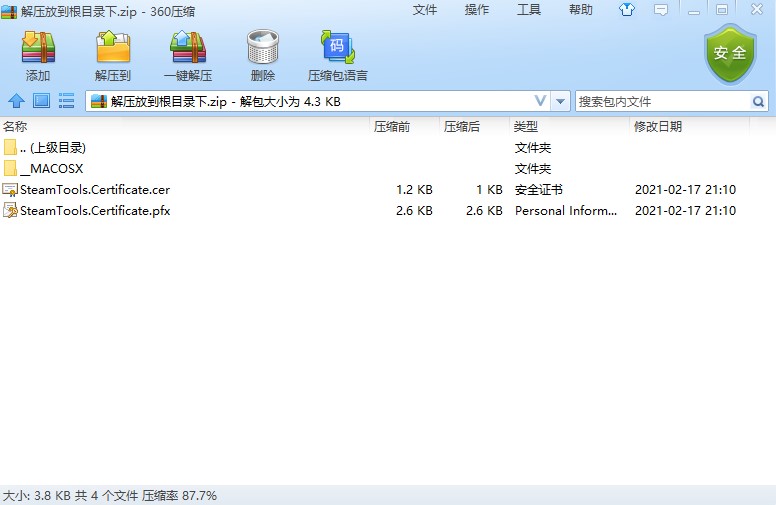
Task: Click the __MACOSX folder icon
Action: [x=10, y=168]
